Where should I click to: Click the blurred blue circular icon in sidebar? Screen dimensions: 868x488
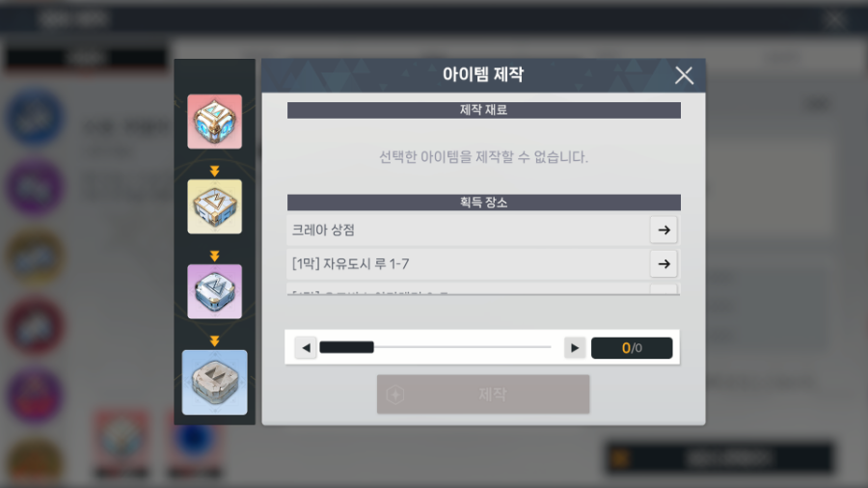click(35, 118)
